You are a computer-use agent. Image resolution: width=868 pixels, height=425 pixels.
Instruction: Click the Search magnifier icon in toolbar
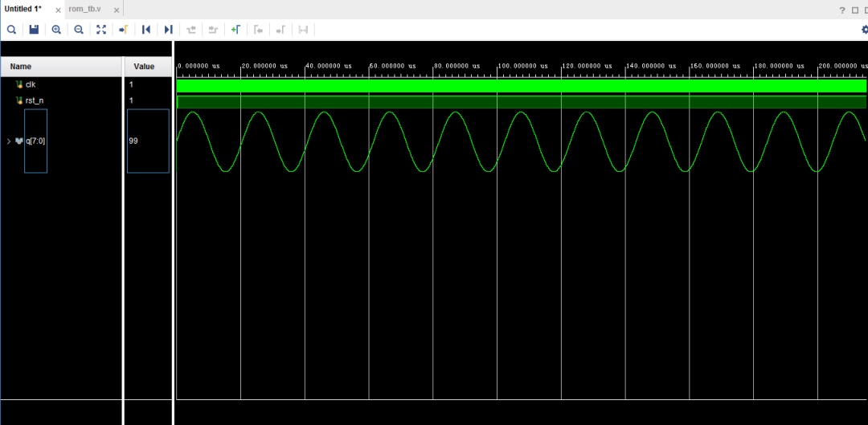click(11, 30)
